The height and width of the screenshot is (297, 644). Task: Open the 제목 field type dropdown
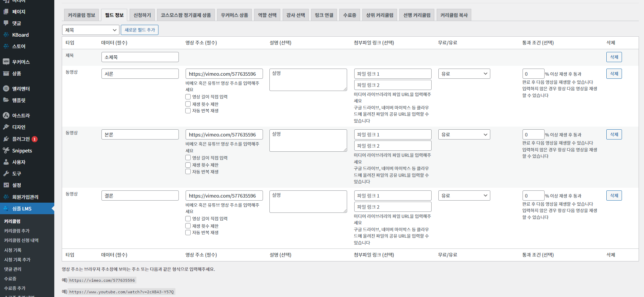click(91, 30)
